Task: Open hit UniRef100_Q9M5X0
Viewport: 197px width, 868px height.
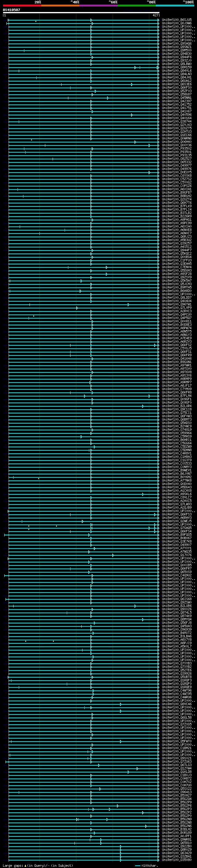Action: click(x=177, y=50)
